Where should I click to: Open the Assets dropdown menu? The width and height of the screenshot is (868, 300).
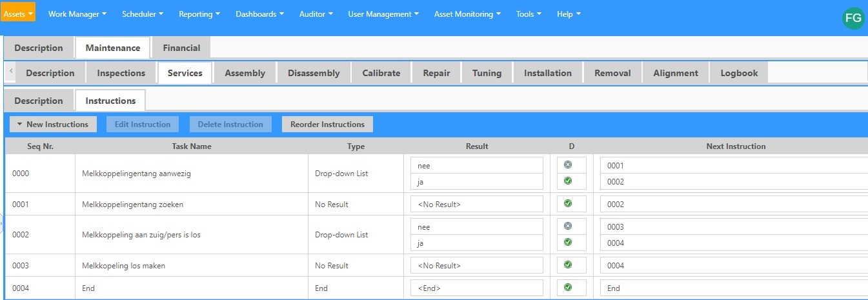18,14
